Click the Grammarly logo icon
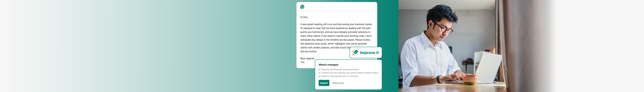 302,7
